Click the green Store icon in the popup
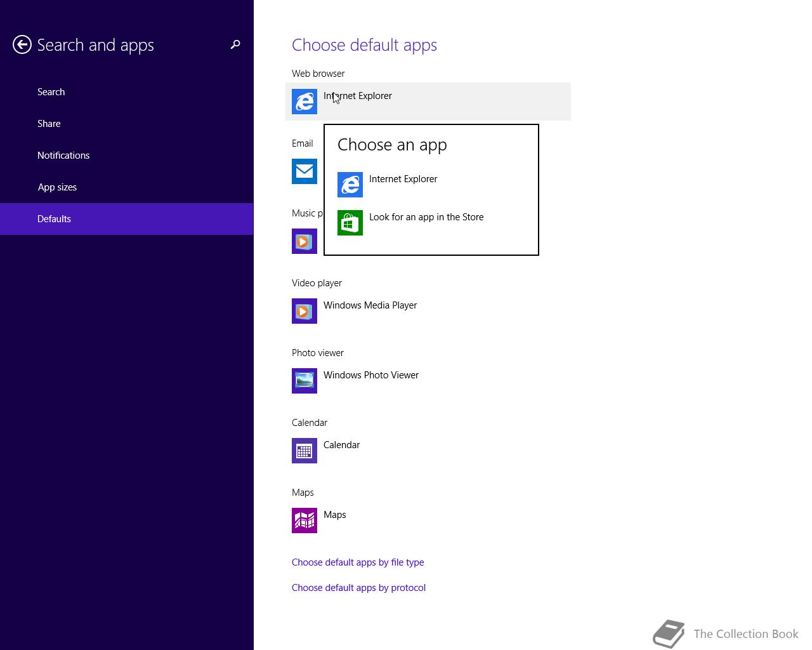The width and height of the screenshot is (812, 650). pyautogui.click(x=350, y=223)
